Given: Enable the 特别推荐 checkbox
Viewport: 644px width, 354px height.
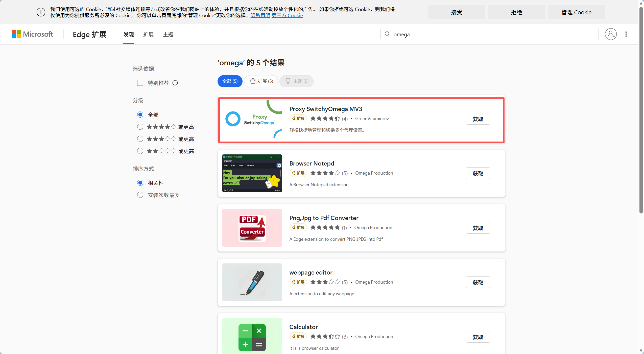Looking at the screenshot, I should [140, 83].
